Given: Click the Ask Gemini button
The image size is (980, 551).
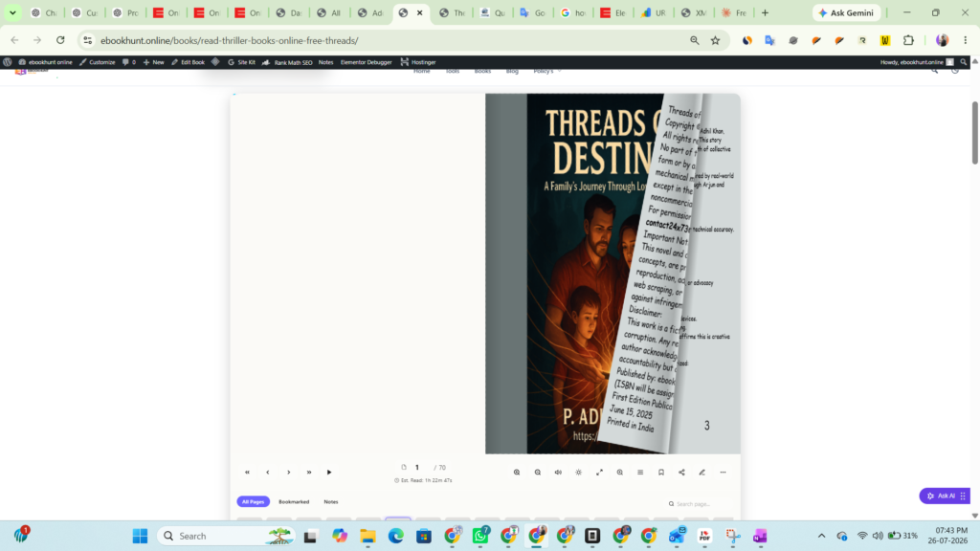Looking at the screenshot, I should point(847,12).
